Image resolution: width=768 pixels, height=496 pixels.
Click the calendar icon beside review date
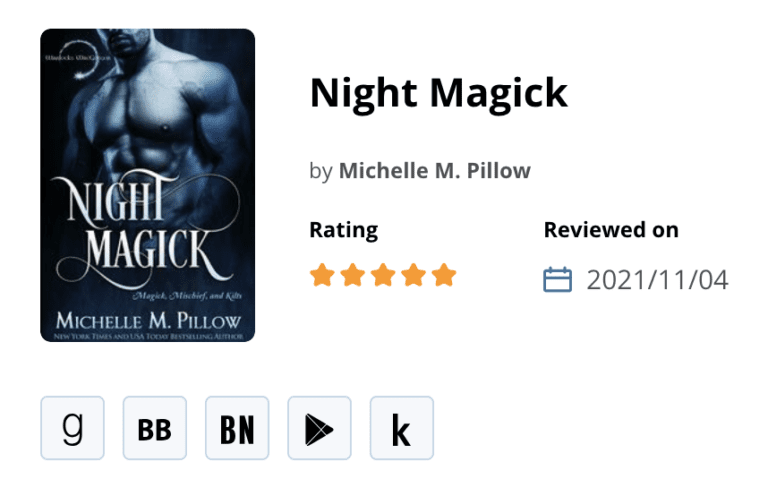(x=557, y=280)
